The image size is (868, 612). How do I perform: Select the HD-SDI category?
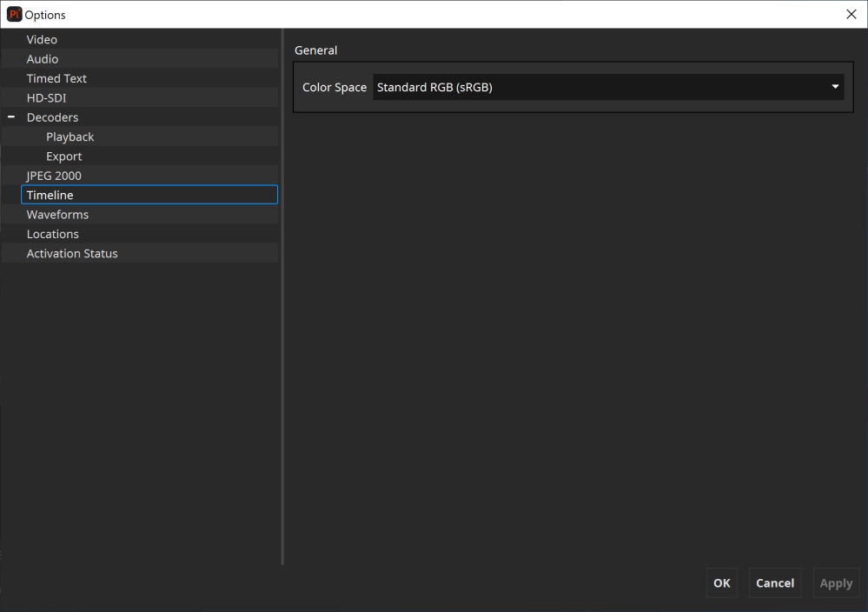(46, 98)
